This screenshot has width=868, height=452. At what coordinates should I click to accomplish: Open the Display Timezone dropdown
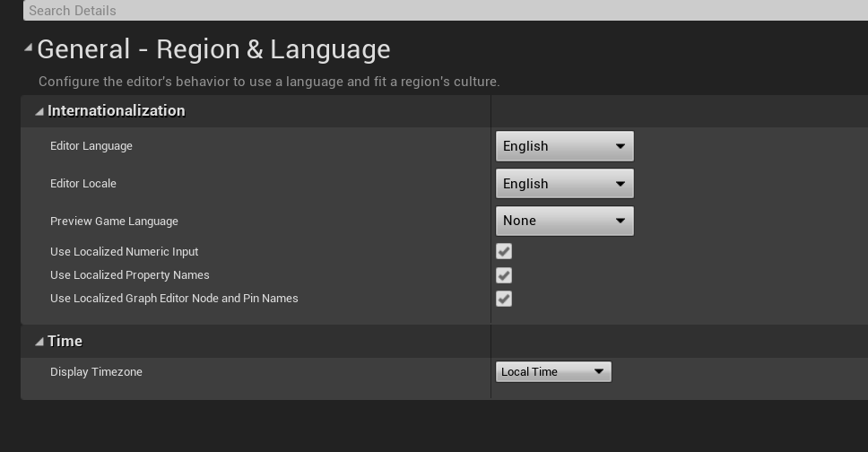(x=553, y=371)
